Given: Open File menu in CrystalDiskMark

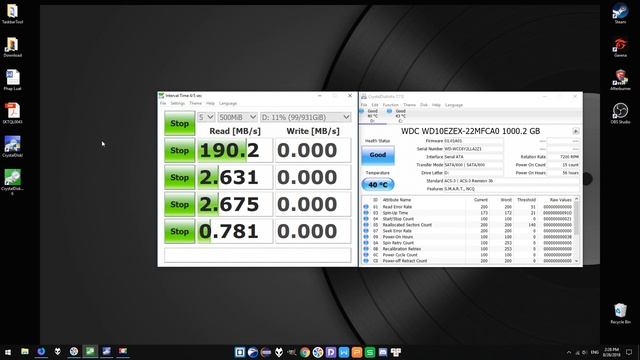Looking at the screenshot, I should coord(163,103).
